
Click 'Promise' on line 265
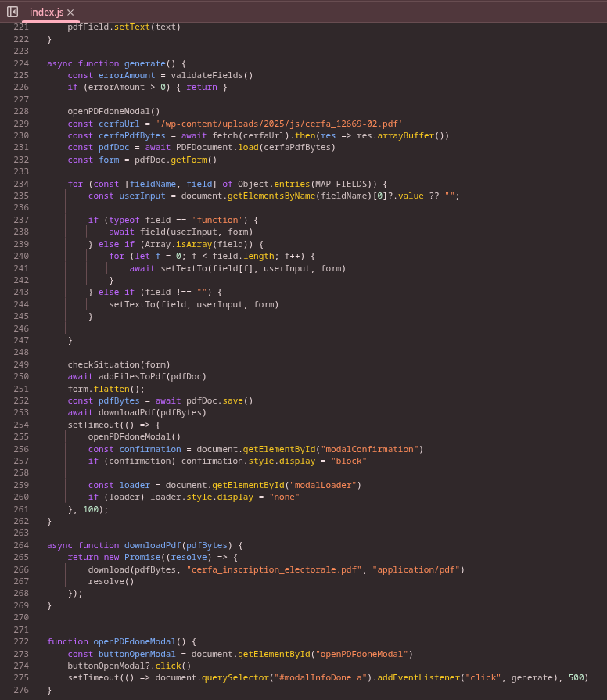tap(142, 557)
